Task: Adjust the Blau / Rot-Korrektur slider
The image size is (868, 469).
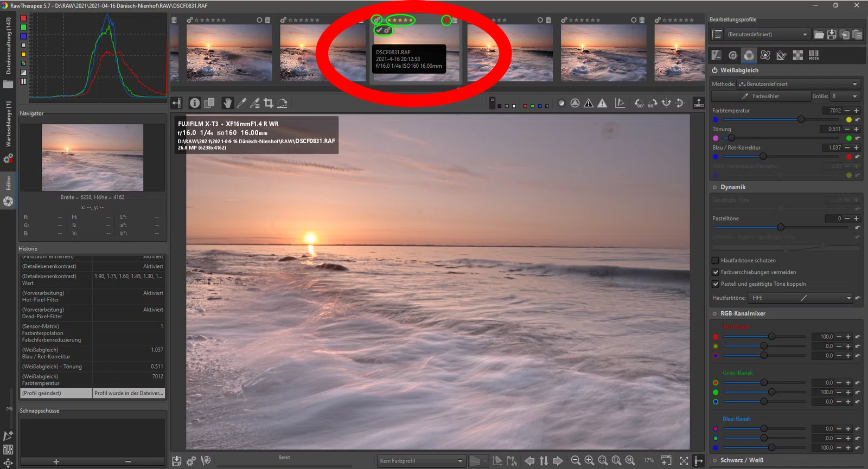Action: pyautogui.click(x=763, y=156)
